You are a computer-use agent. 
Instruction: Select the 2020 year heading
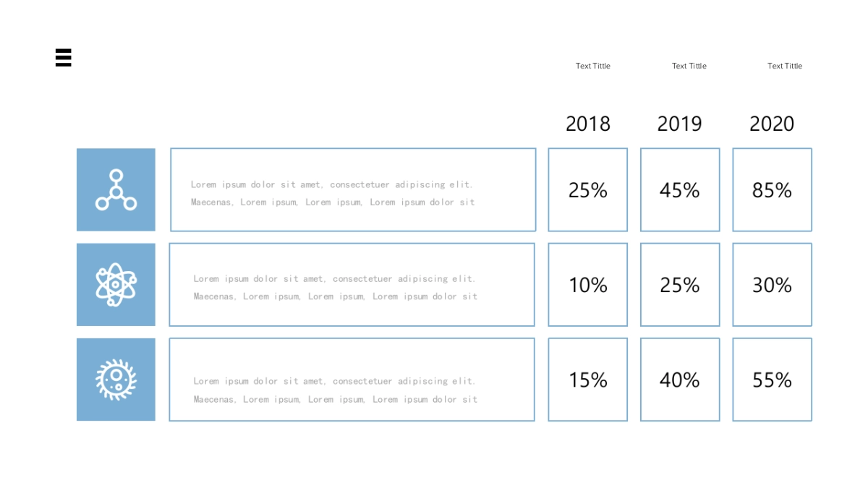click(772, 124)
